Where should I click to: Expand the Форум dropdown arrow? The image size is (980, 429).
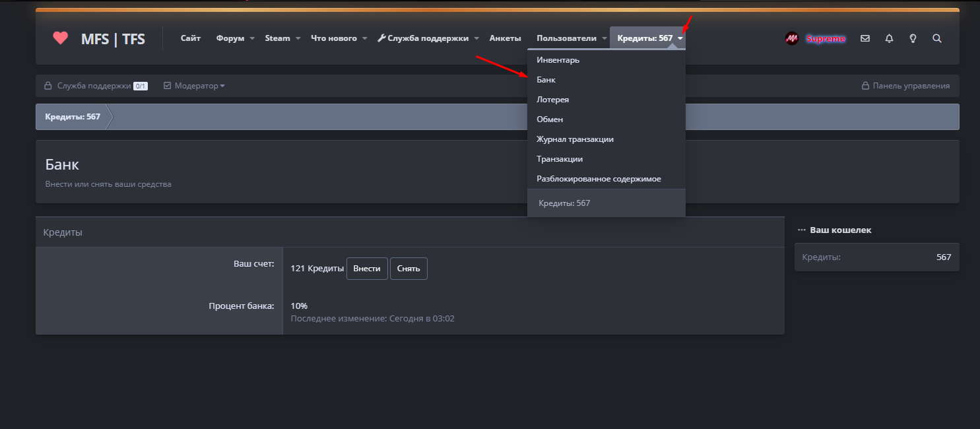click(x=251, y=39)
